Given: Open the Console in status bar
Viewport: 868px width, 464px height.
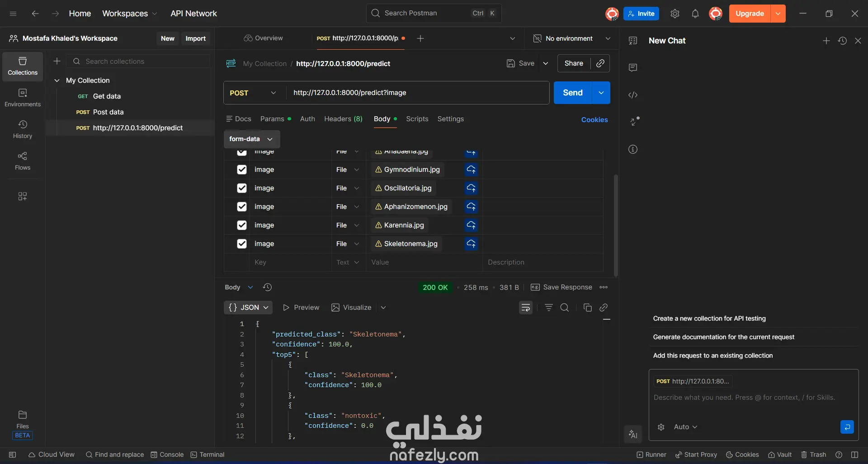Looking at the screenshot, I should 167,455.
